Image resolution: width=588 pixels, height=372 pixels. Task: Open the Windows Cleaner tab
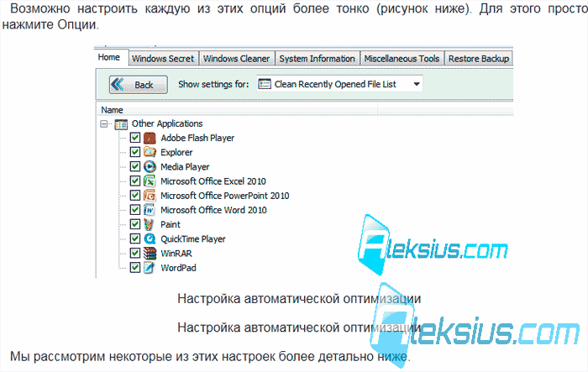pos(237,59)
